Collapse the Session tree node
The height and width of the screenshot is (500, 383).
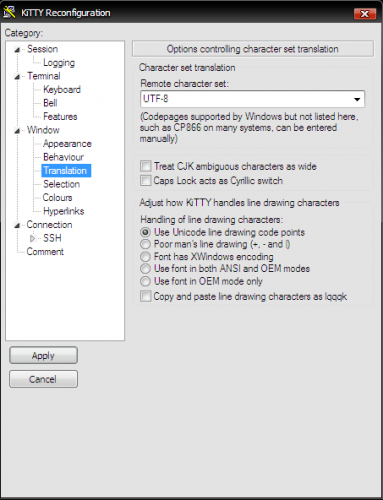[17, 50]
